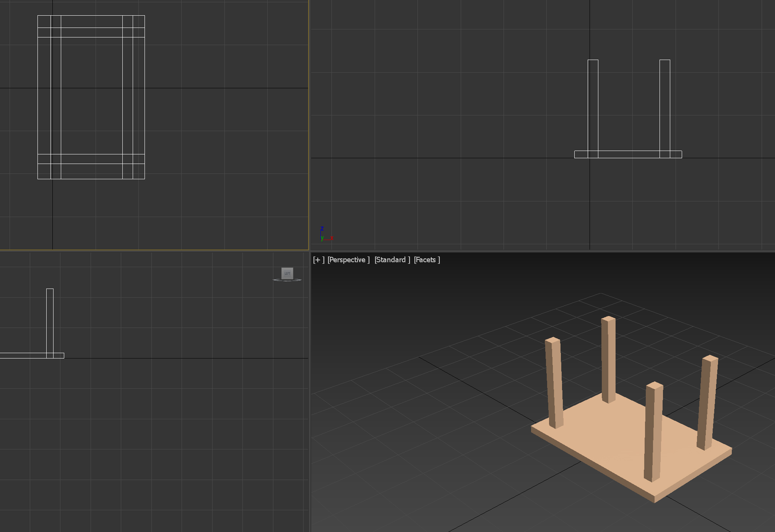Click the tabletop outline in front viewport
This screenshot has height=532, width=775.
pyautogui.click(x=628, y=154)
